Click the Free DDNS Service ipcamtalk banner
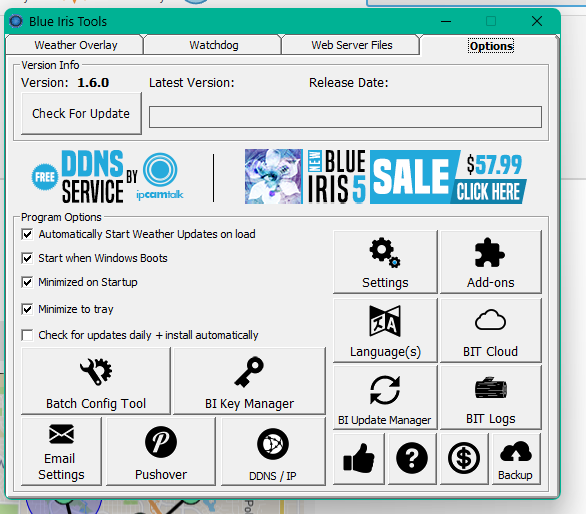This screenshot has width=586, height=514. click(108, 176)
